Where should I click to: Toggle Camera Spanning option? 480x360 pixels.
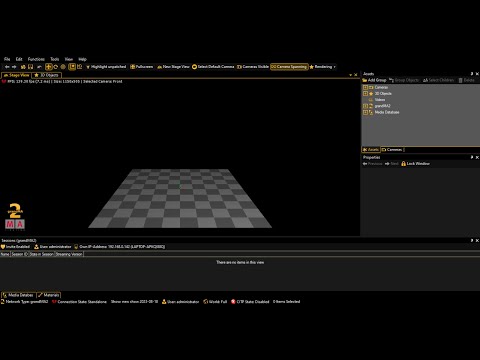pyautogui.click(x=289, y=67)
